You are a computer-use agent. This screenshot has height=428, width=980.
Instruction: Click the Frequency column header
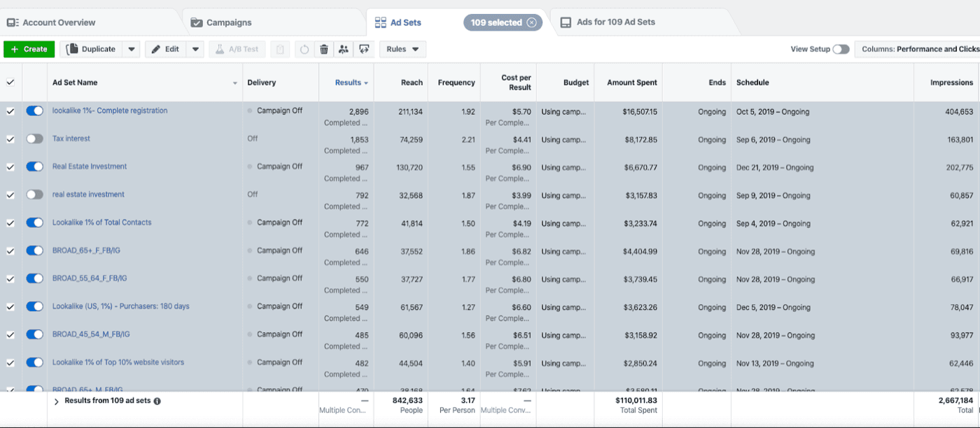456,83
